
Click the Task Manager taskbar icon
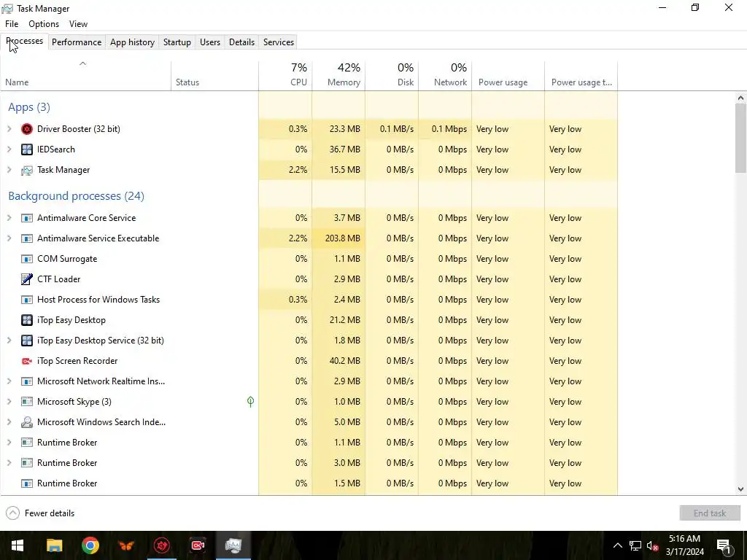pyautogui.click(x=233, y=545)
